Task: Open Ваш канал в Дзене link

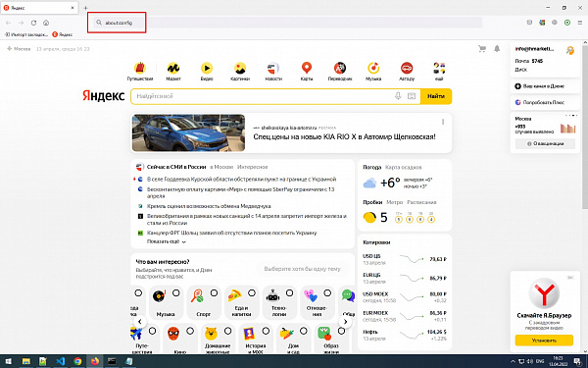Action: (x=543, y=86)
